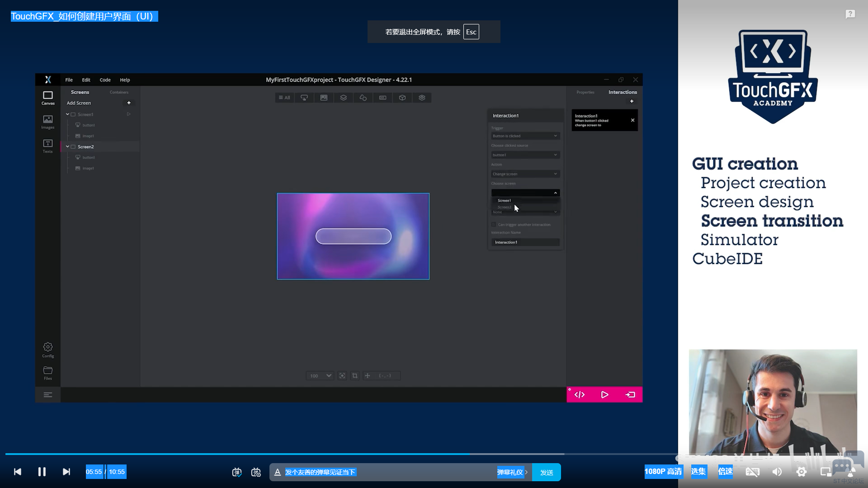The height and width of the screenshot is (488, 868).
Task: Add a new screen with the plus icon
Action: point(129,103)
